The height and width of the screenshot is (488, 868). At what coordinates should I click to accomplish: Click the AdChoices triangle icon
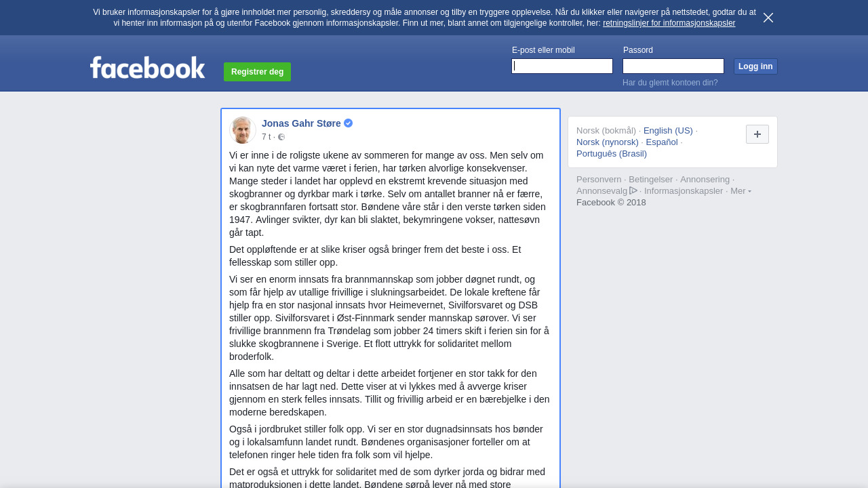coord(633,190)
